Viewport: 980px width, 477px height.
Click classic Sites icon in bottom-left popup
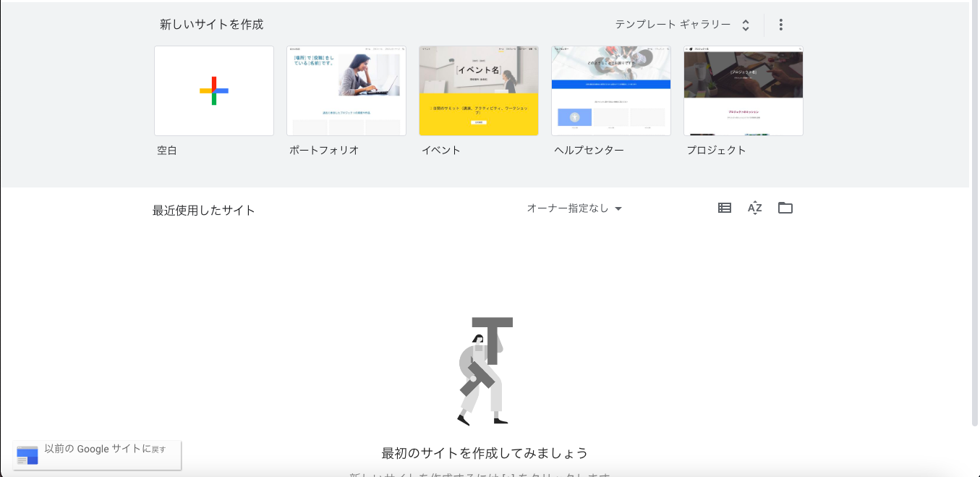click(27, 455)
